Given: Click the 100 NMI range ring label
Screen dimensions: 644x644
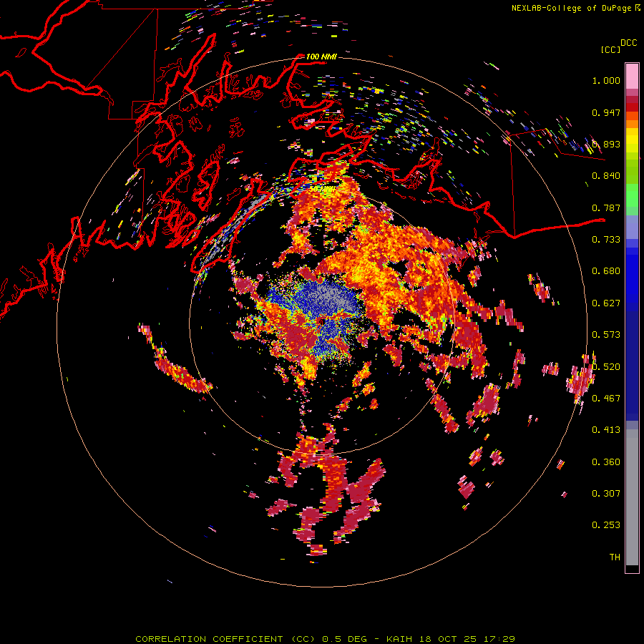Looking at the screenshot, I should 321,57.
